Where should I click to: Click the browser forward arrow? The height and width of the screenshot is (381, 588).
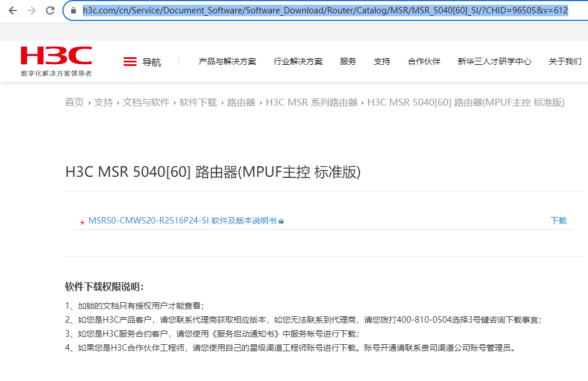click(32, 11)
